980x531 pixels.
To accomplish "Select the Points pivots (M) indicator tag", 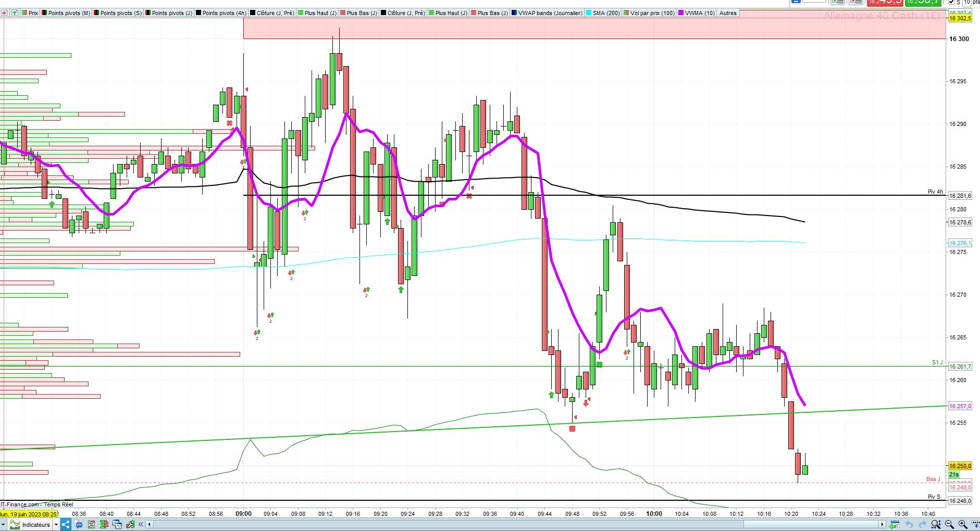I will [x=66, y=12].
